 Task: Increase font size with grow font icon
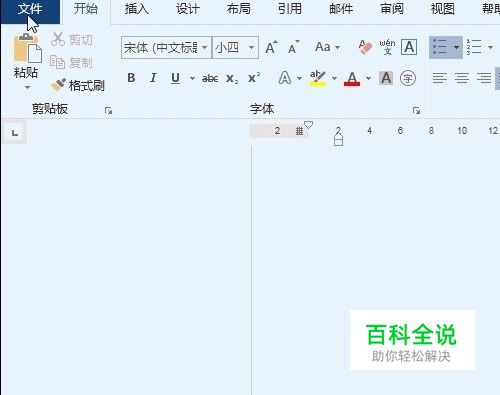click(271, 47)
